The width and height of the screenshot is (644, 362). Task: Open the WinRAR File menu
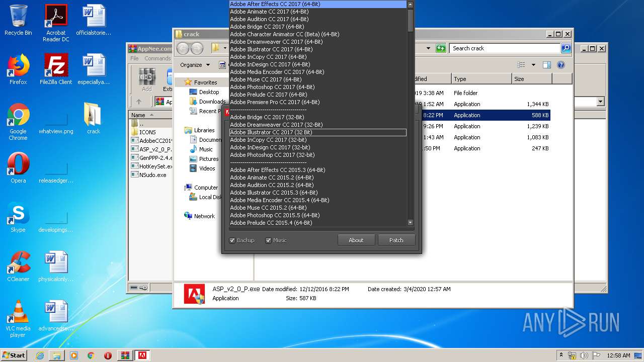tap(135, 58)
